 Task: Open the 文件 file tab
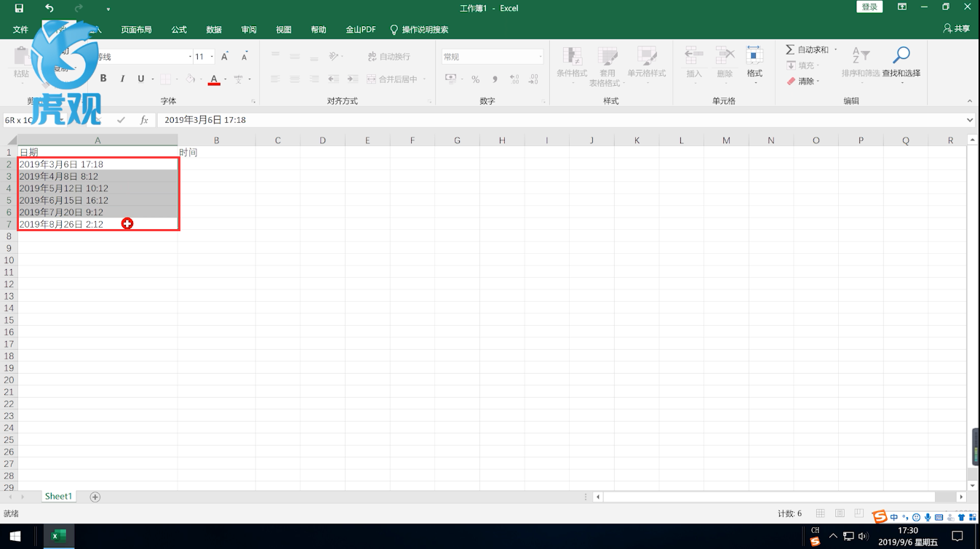pyautogui.click(x=20, y=30)
